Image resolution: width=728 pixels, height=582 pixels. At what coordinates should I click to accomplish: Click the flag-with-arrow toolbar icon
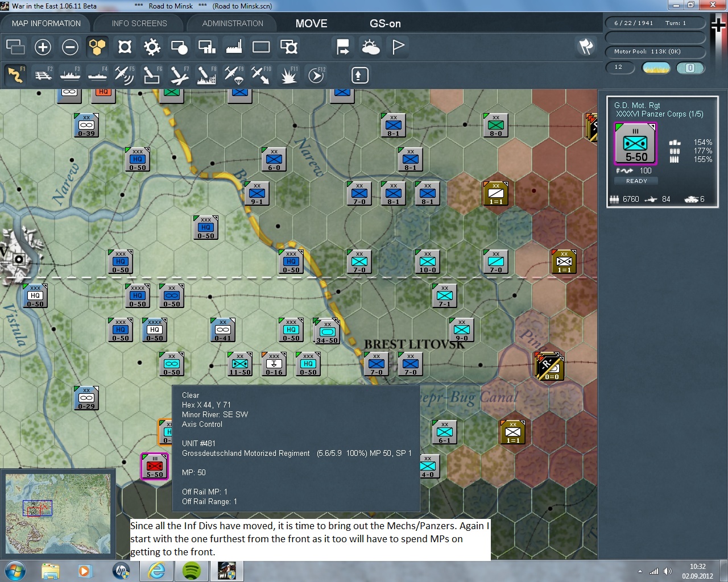click(x=343, y=47)
